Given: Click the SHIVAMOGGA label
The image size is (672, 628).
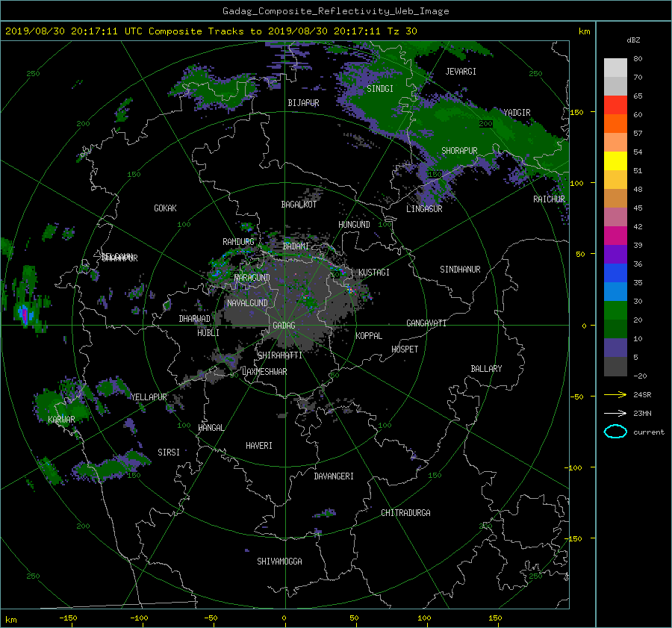Looking at the screenshot, I should pos(279,562).
